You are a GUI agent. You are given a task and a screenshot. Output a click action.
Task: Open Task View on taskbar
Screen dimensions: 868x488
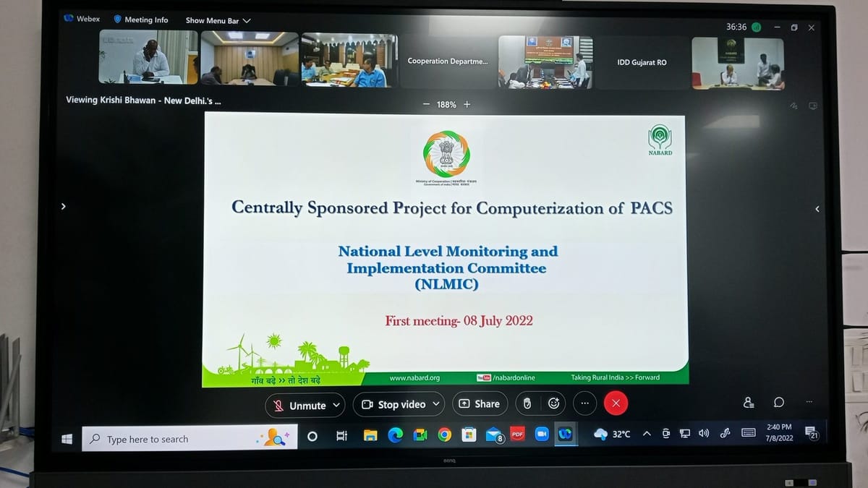(342, 436)
